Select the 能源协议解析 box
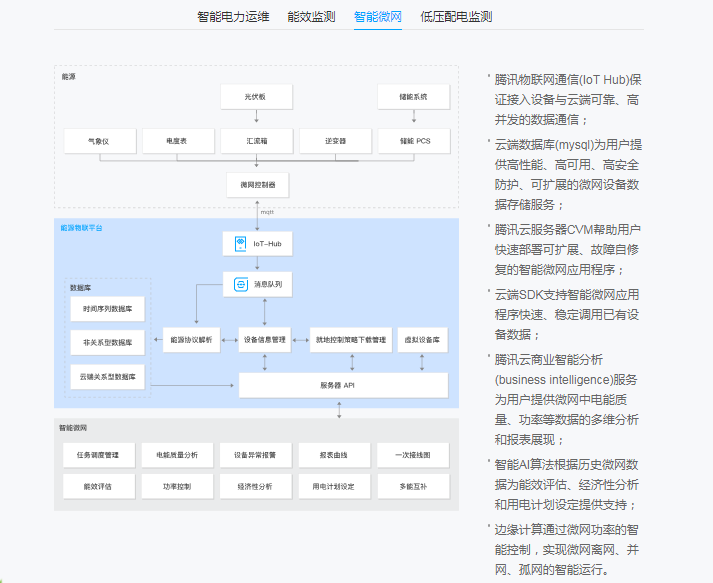 coord(191,340)
